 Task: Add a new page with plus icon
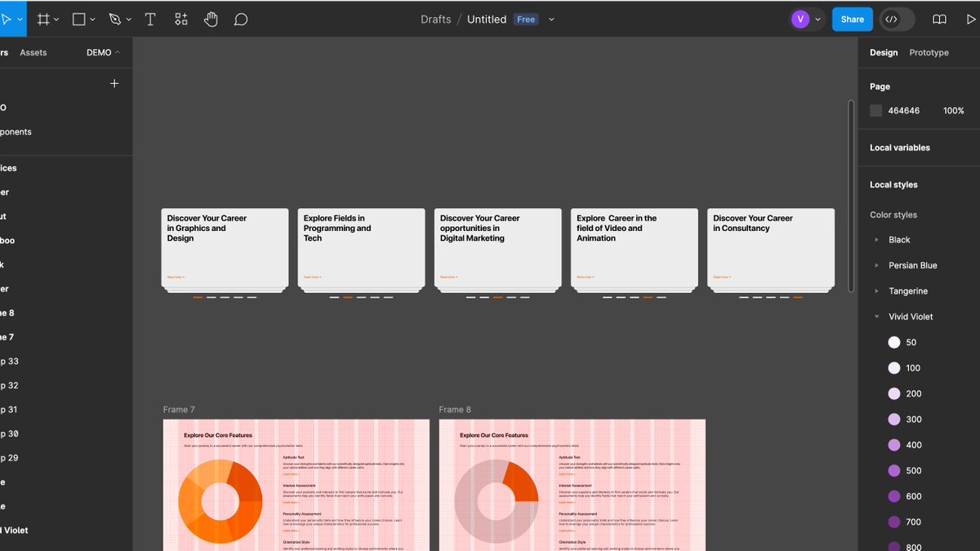(x=114, y=83)
